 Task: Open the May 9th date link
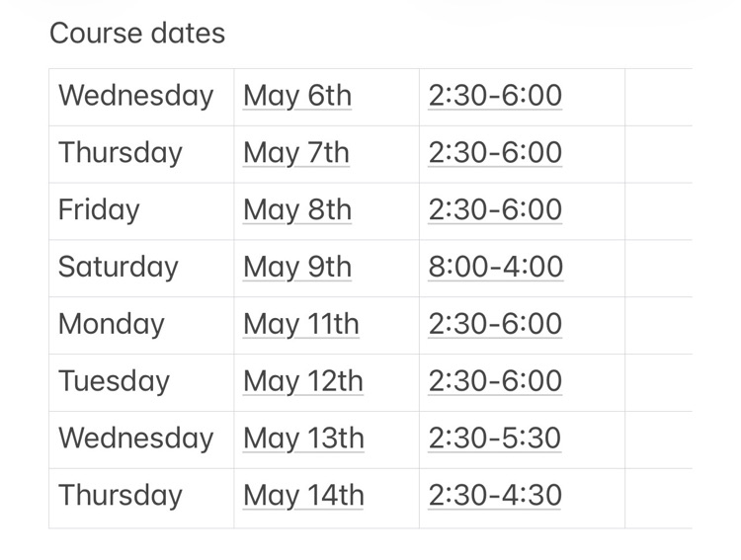[x=296, y=267]
